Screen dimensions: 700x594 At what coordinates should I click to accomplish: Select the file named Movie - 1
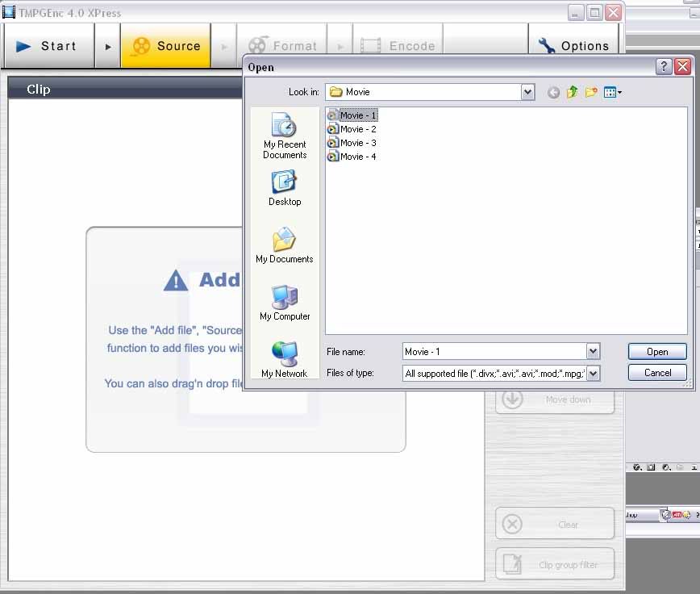pyautogui.click(x=352, y=115)
